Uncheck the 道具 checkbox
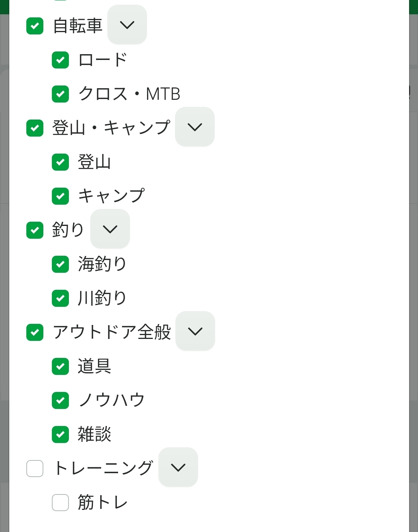This screenshot has width=418, height=532. tap(60, 366)
